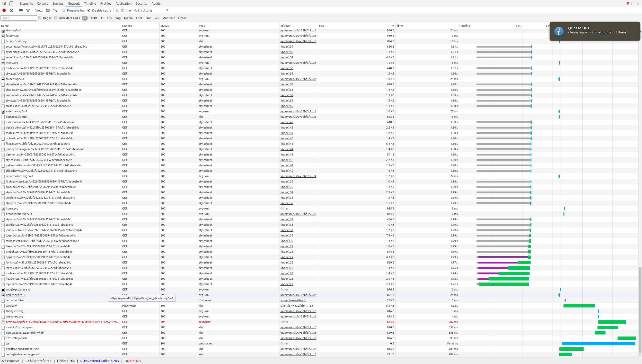Screen dimensions: 642x364
Task: Click triangle-n.svg row icon
Action: pos(3,311)
